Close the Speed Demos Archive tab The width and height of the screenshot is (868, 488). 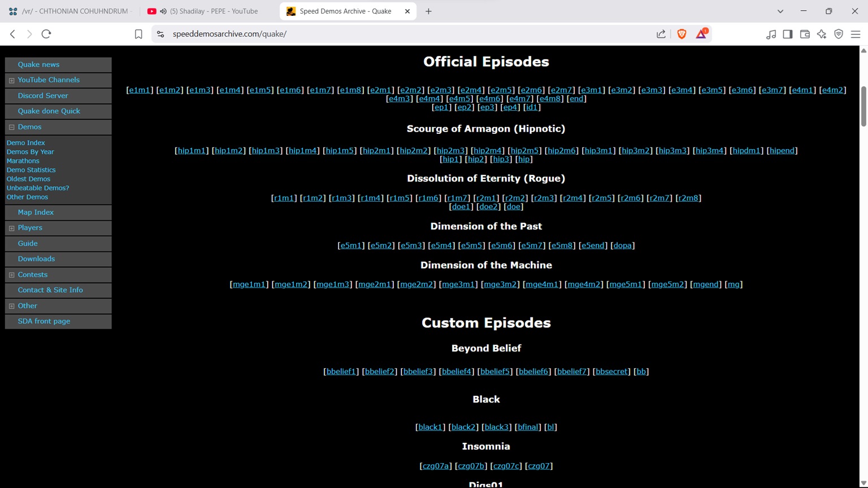[407, 11]
